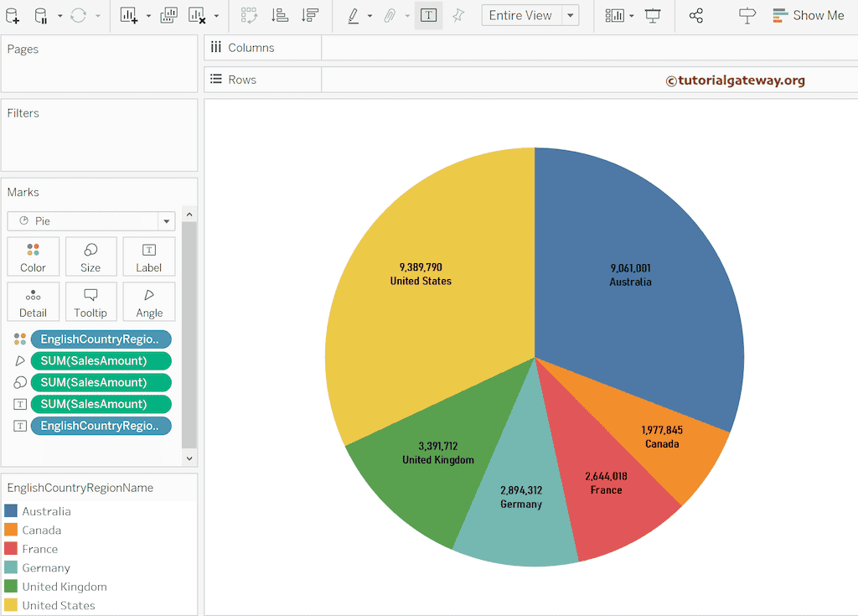Click the EnglishCountryRegio pill on Color
The height and width of the screenshot is (616, 858).
click(101, 339)
